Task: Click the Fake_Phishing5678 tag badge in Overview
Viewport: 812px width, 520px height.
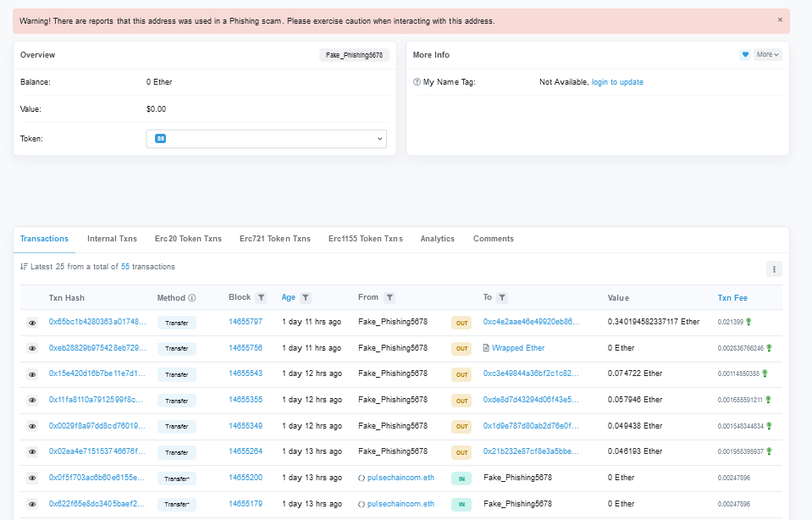Action: [354, 55]
